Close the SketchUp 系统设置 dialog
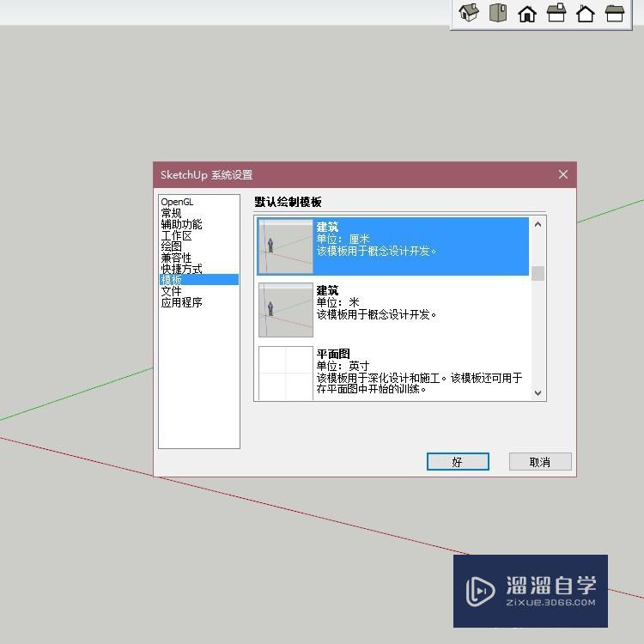Screen dimensions: 644x644 coord(563,174)
